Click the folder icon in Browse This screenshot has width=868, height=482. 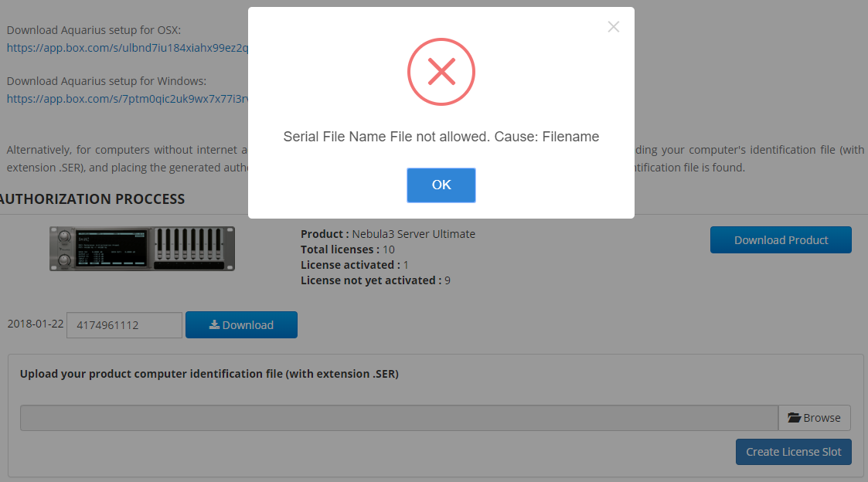795,418
